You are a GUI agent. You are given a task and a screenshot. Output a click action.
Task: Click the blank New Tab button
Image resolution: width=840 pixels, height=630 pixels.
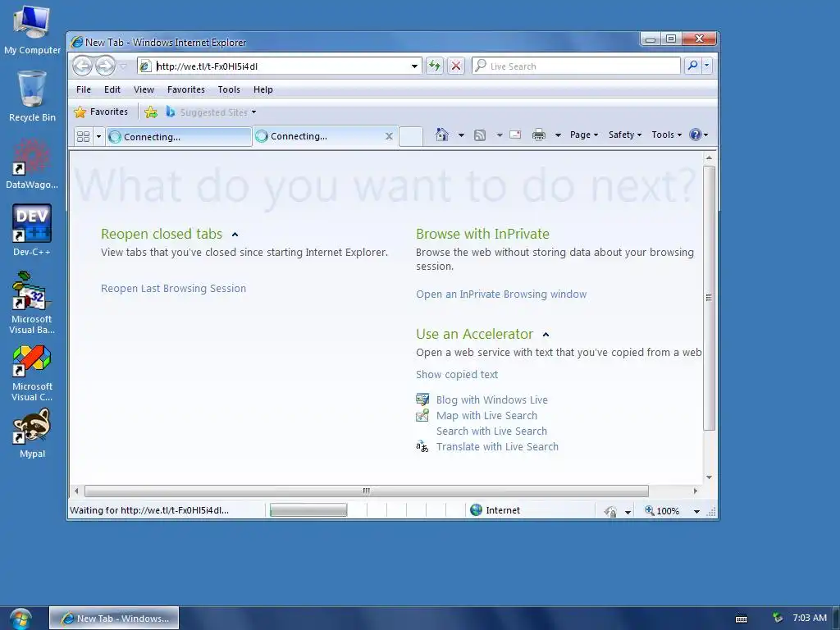(x=411, y=136)
